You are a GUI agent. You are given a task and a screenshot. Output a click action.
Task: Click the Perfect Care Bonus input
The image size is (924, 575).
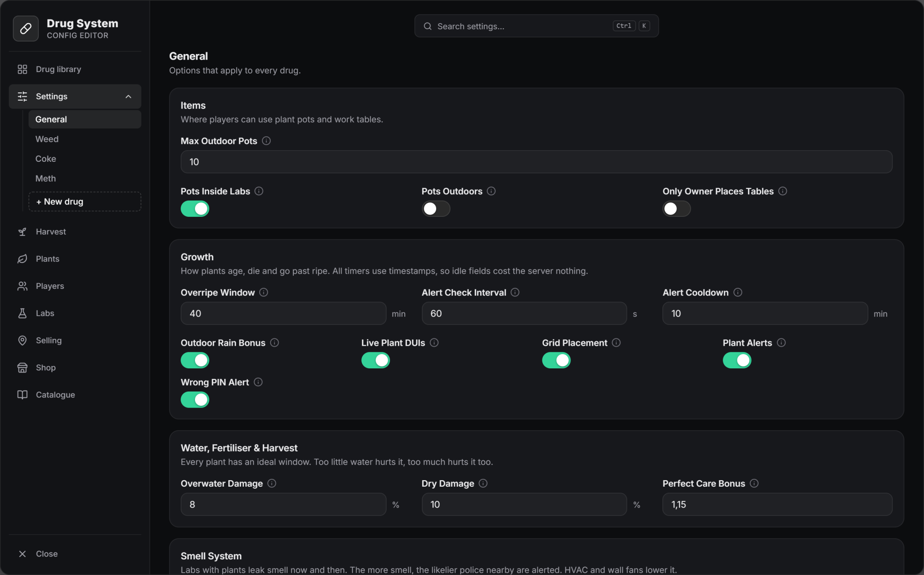[777, 504]
